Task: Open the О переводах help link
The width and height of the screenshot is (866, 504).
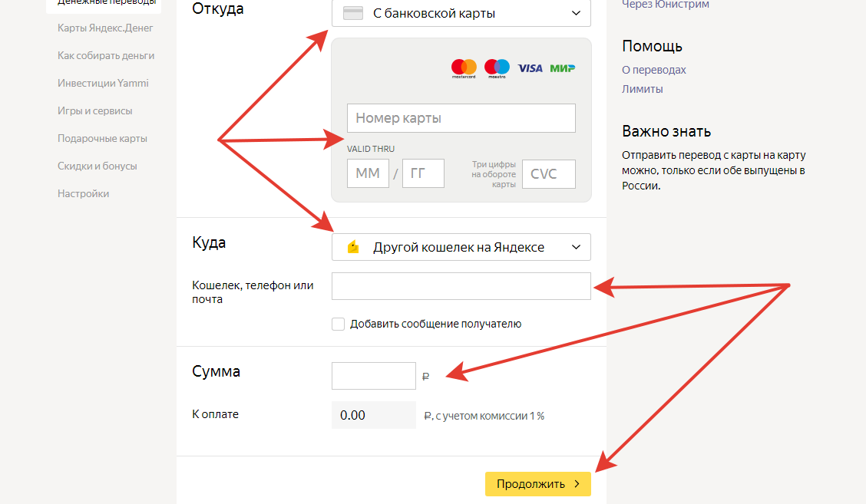Action: coord(654,70)
